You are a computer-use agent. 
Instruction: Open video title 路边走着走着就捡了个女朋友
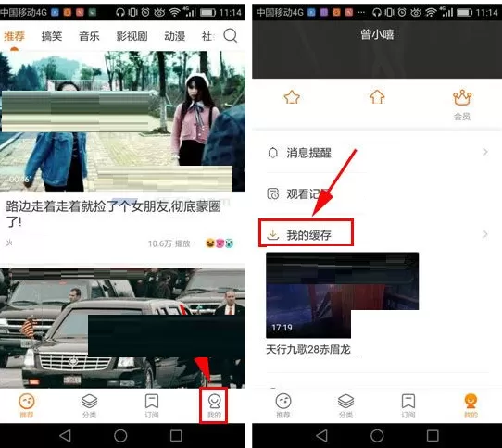click(x=114, y=214)
